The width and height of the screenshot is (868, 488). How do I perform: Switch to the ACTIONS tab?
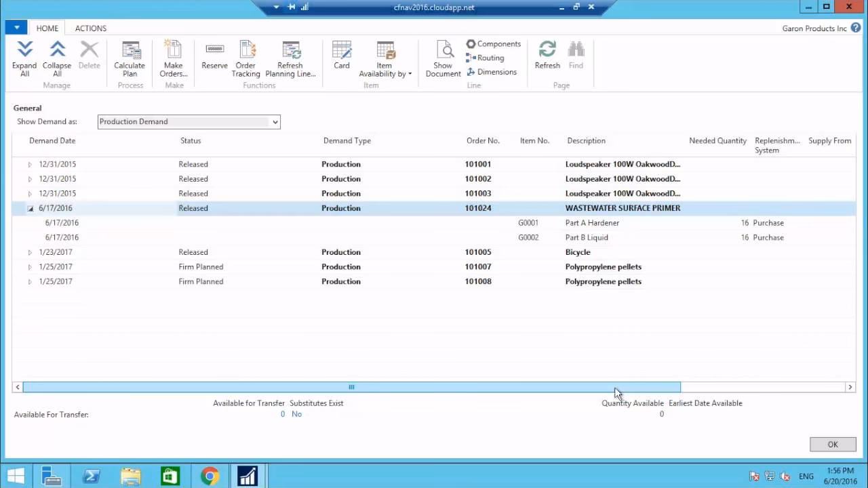(90, 28)
